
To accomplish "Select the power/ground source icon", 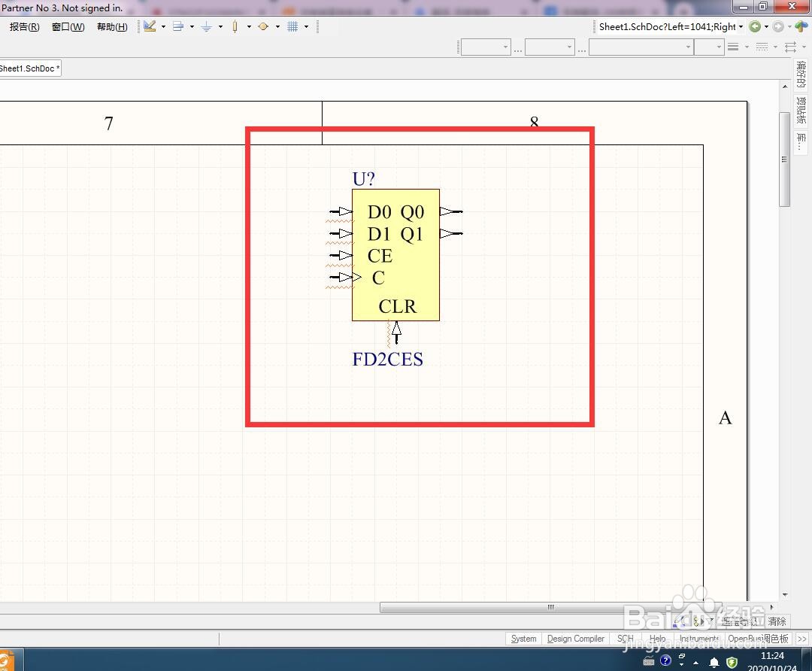I will [x=207, y=26].
